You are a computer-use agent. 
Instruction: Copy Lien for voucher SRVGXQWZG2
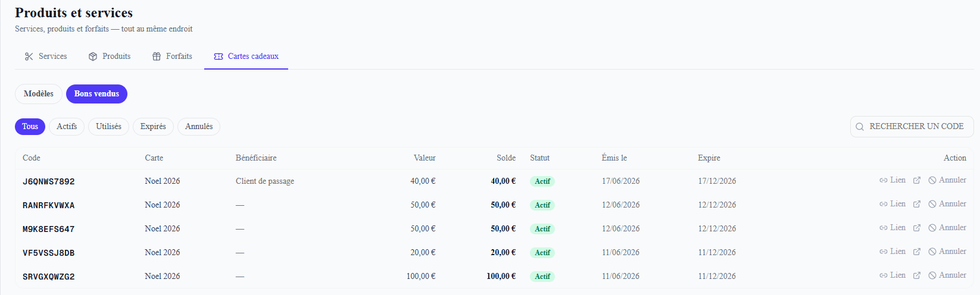coord(892,275)
